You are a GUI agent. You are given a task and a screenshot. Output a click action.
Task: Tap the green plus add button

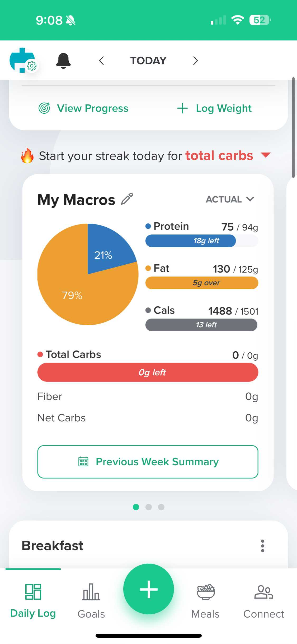[149, 589]
